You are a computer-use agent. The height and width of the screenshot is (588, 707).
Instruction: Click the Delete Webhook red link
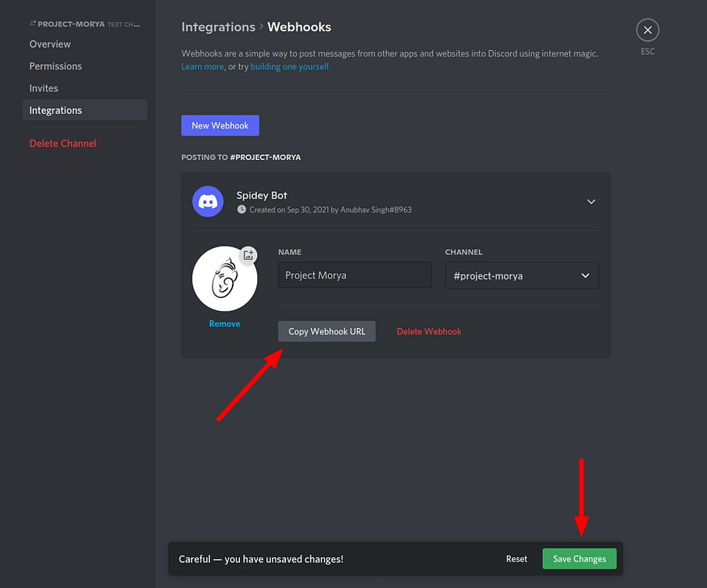pos(429,332)
